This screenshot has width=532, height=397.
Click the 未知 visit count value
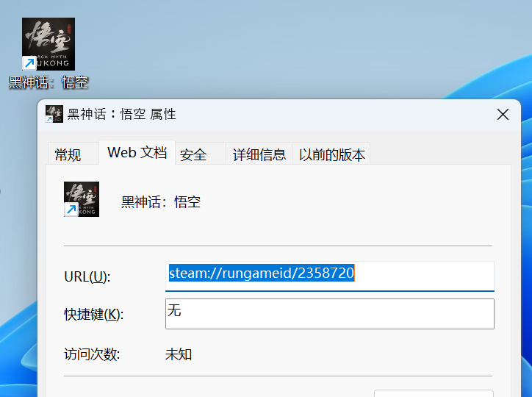coord(179,354)
